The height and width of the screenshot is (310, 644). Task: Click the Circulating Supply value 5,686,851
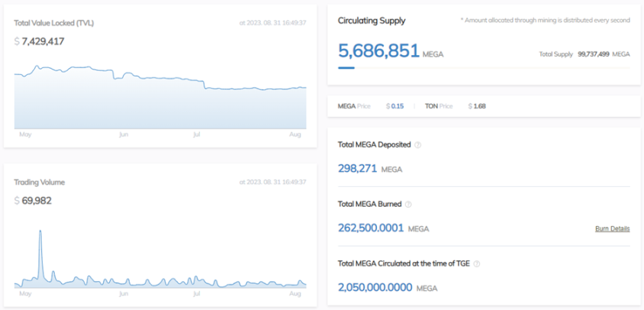(378, 51)
